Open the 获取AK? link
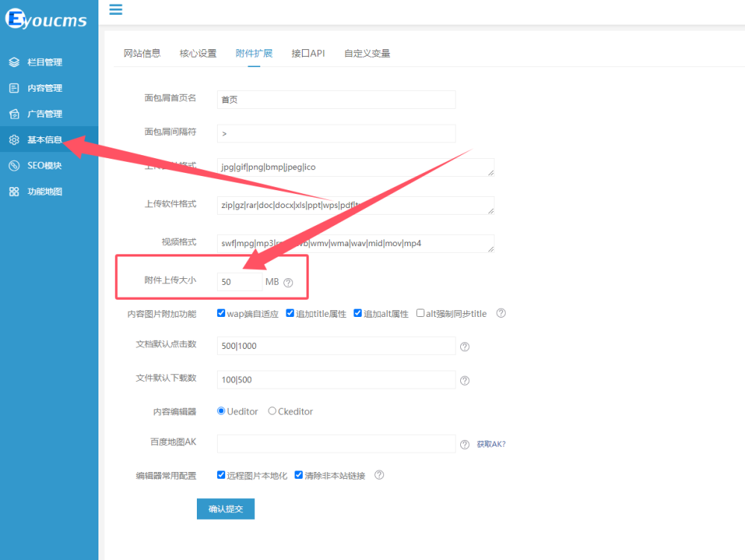This screenshot has height=560, width=745. point(491,444)
